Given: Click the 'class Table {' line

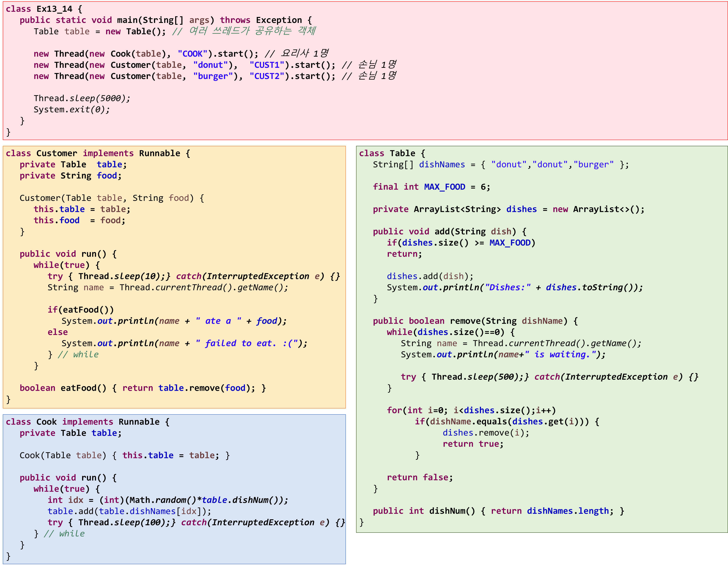Looking at the screenshot, I should pyautogui.click(x=392, y=153).
